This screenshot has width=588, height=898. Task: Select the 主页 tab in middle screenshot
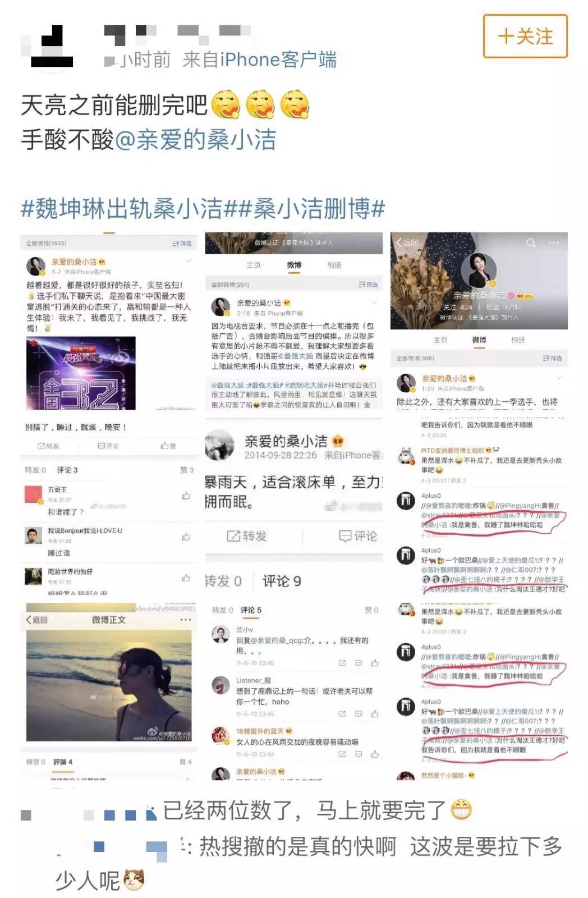(254, 265)
